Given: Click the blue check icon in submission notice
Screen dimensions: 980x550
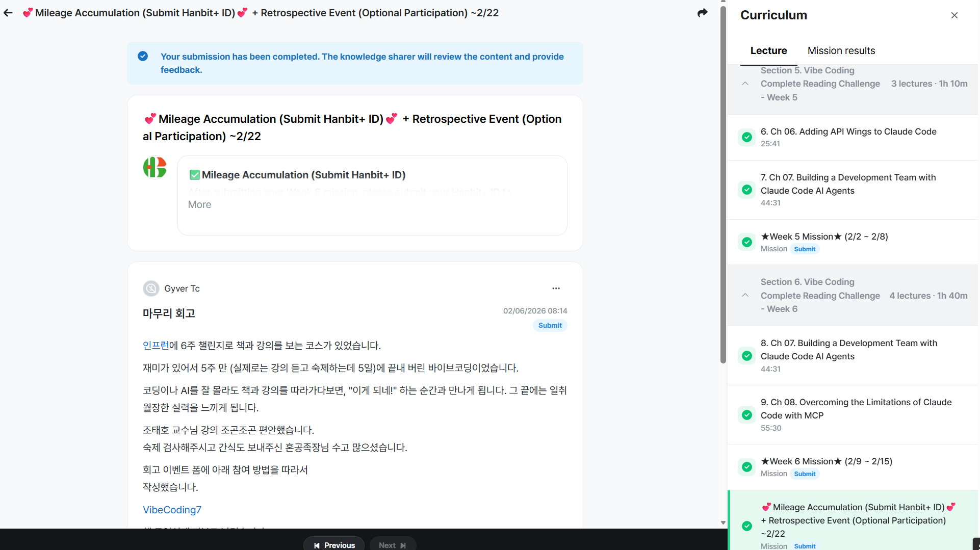Looking at the screenshot, I should coord(143,56).
